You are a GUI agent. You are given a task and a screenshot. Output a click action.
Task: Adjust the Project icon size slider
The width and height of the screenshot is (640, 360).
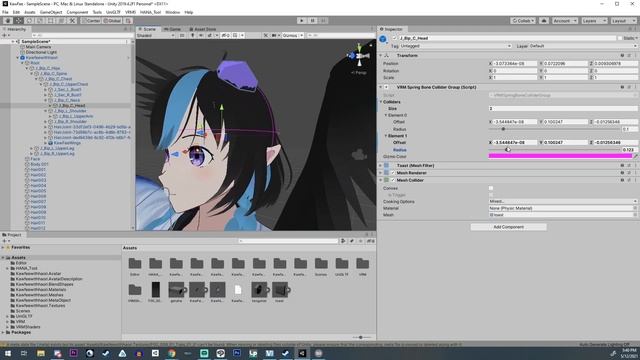[x=361, y=338]
